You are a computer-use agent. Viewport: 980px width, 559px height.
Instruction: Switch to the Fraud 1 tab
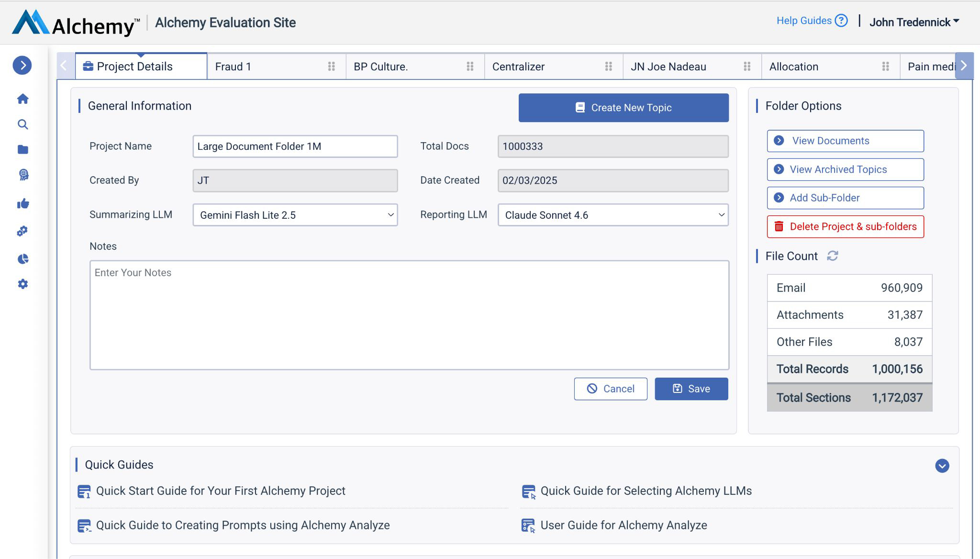[233, 67]
